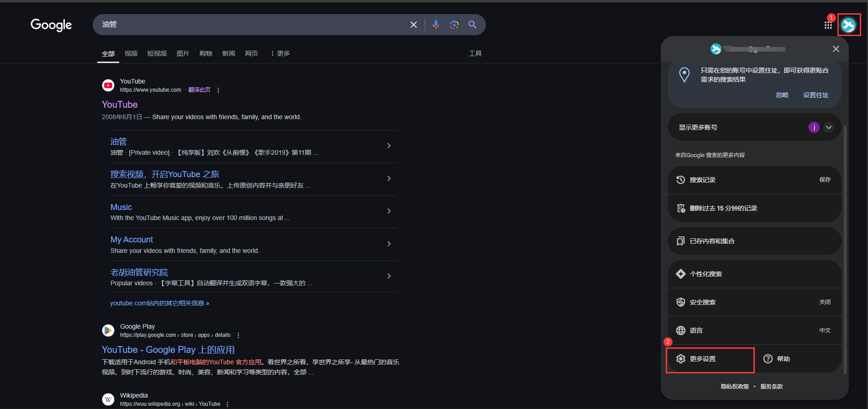The image size is (868, 409).
Task: Open Google Lens image search
Action: coord(454,25)
